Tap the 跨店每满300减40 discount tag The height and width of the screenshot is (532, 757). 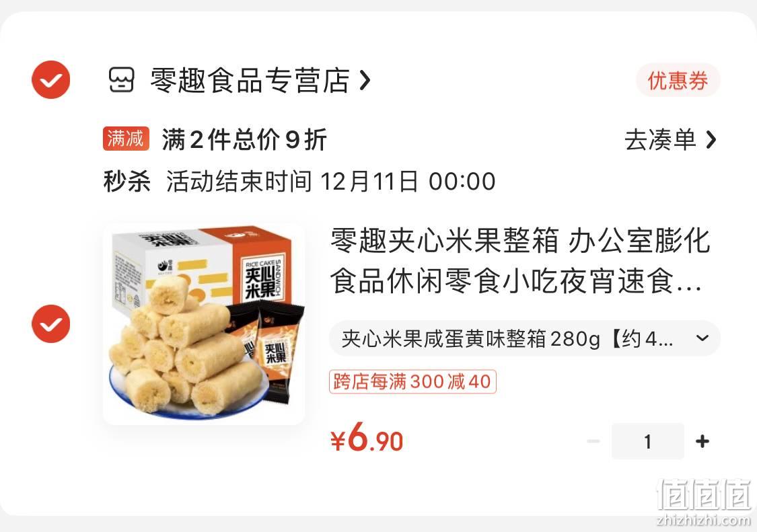(x=412, y=382)
